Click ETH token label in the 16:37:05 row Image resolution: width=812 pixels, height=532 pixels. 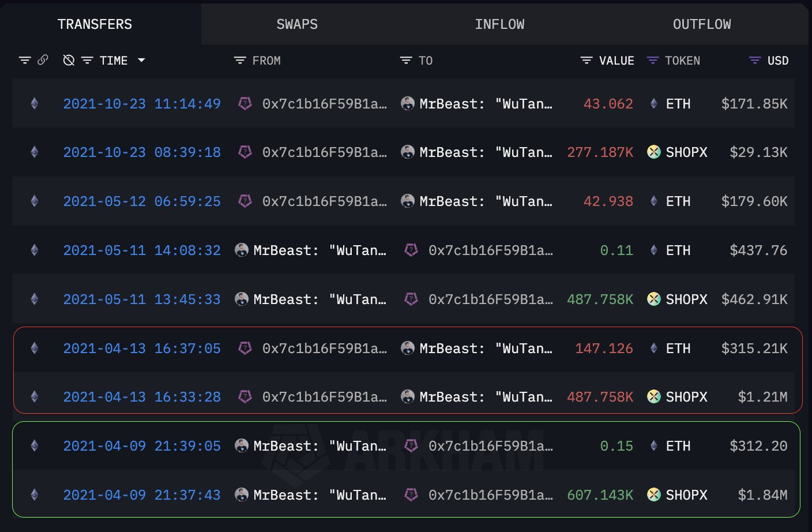678,349
